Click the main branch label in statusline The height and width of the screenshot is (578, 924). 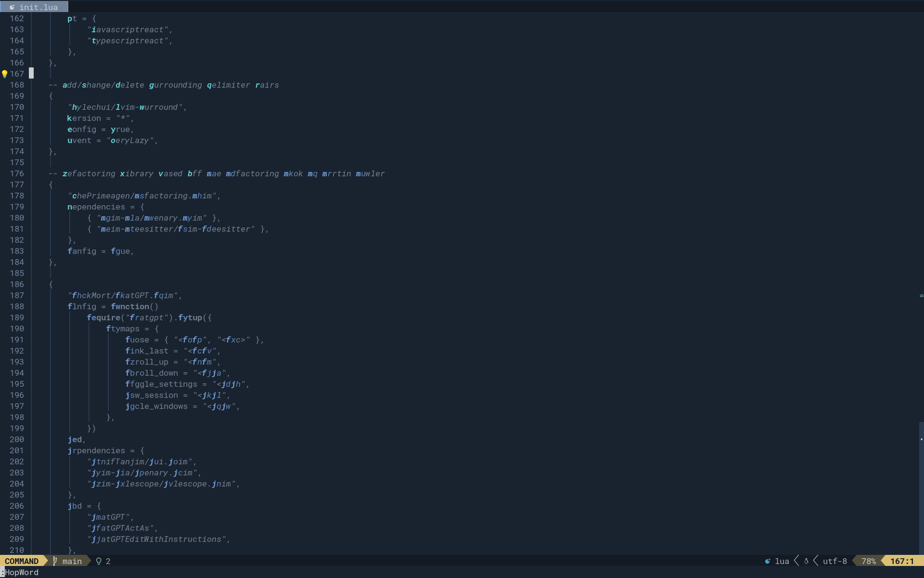pos(72,561)
